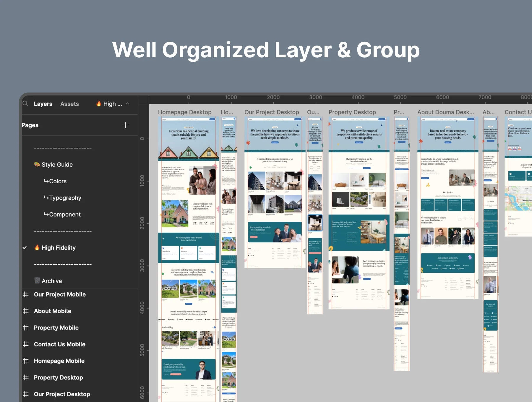This screenshot has width=532, height=402.
Task: Open the Archive page
Action: pos(52,281)
